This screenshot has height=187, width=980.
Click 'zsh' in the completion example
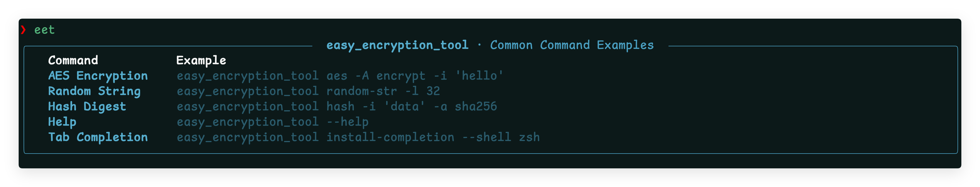(529, 137)
